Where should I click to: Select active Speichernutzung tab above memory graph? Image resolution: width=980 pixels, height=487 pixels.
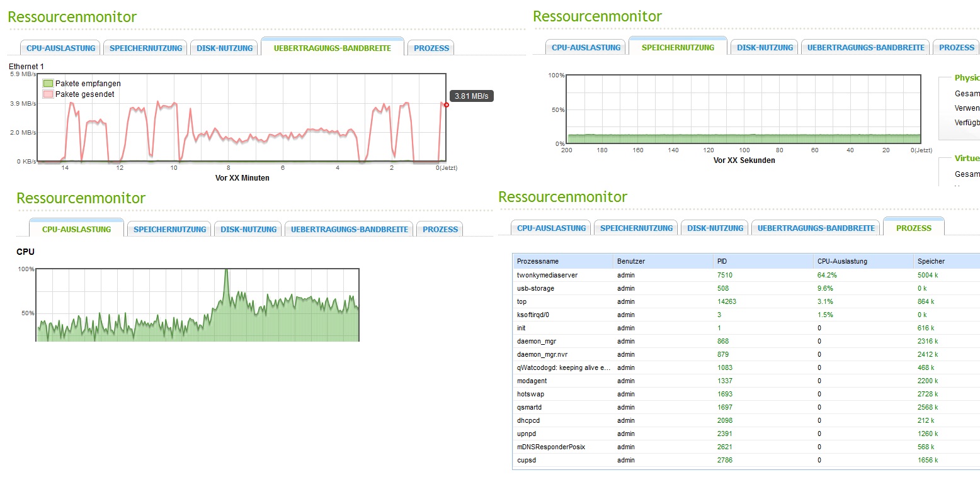[x=678, y=47]
